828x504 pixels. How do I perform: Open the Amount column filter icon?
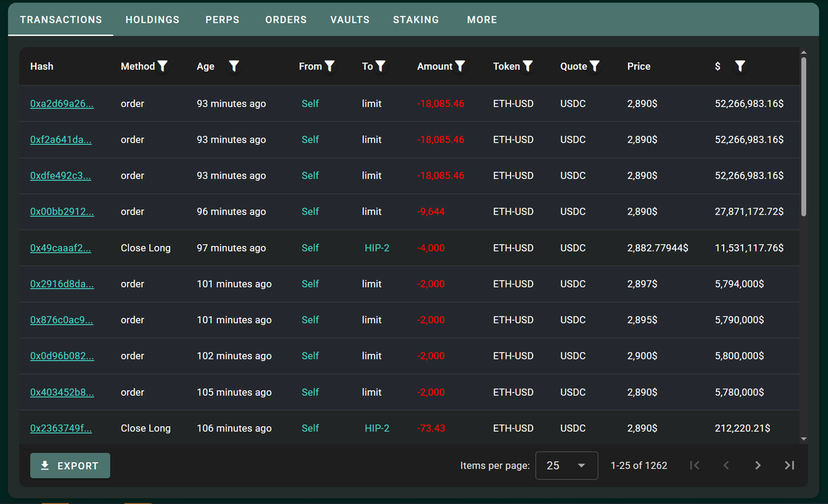click(x=460, y=66)
